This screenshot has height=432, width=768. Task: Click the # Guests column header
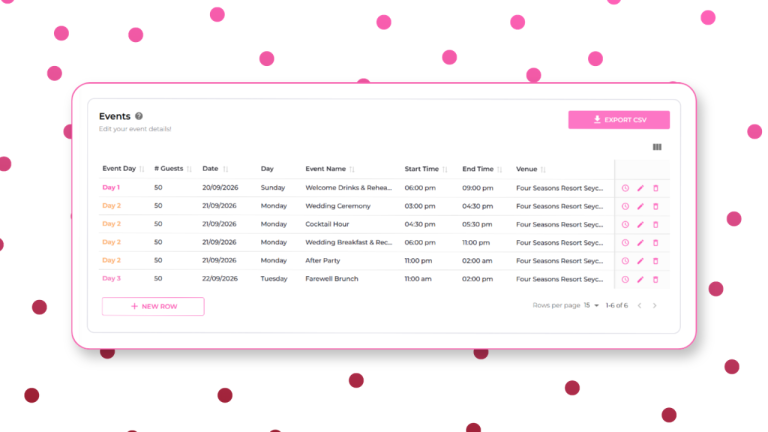[x=168, y=168]
